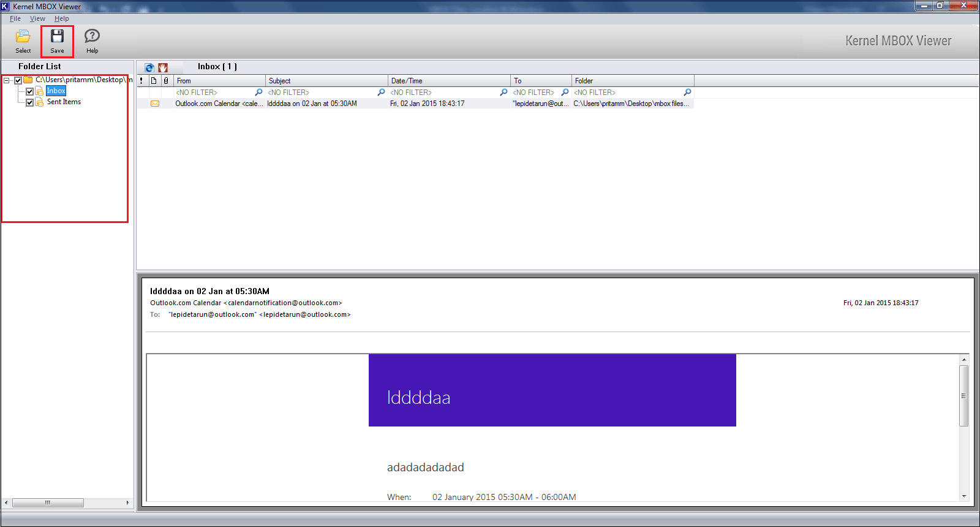This screenshot has width=980, height=527.
Task: Click the envelope icon of the email row
Action: coord(155,104)
